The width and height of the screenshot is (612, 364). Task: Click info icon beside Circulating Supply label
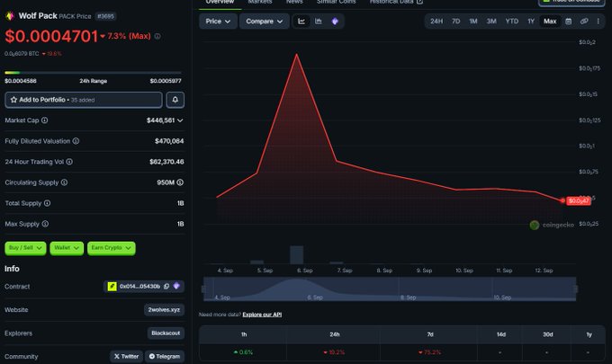(x=65, y=182)
